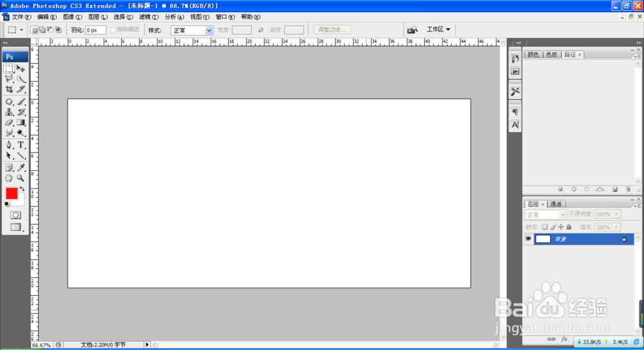Image resolution: width=644 pixels, height=350 pixels.
Task: Open 不透明度 opacity slider arrow
Action: (616, 214)
